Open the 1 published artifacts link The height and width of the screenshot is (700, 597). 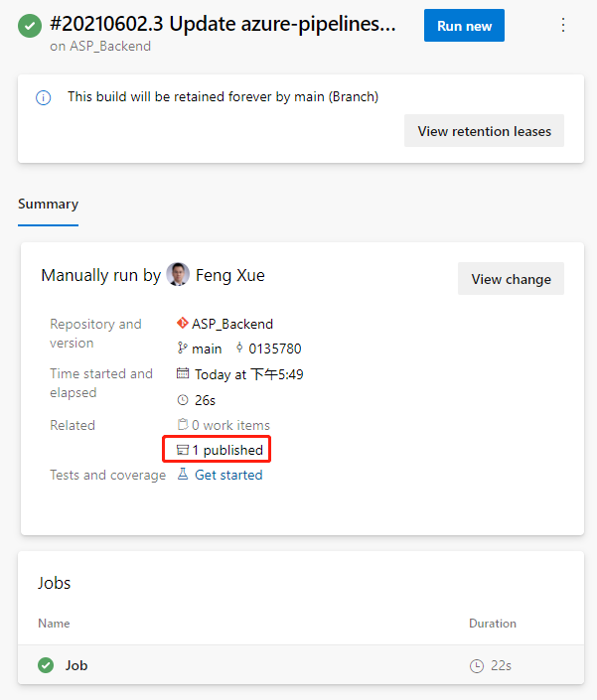(x=220, y=450)
